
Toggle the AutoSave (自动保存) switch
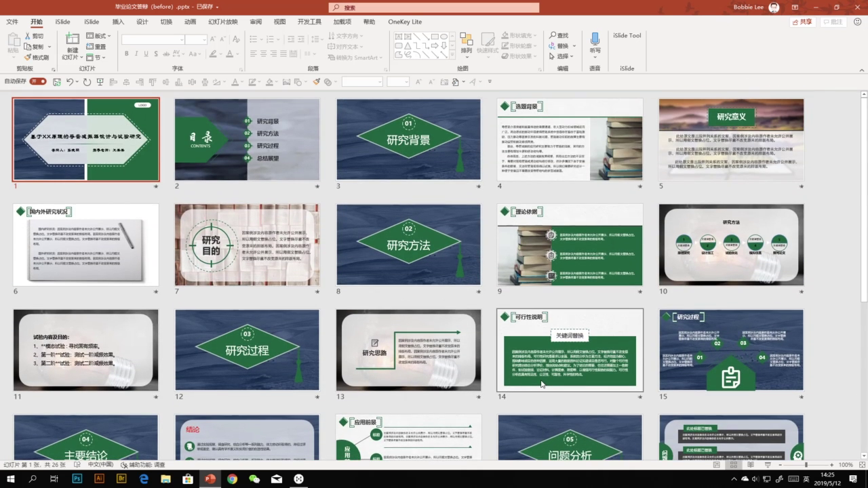(x=38, y=81)
